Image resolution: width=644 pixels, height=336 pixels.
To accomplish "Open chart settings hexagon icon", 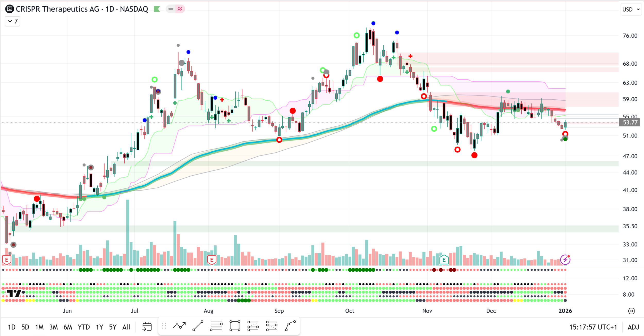I will pos(631,311).
